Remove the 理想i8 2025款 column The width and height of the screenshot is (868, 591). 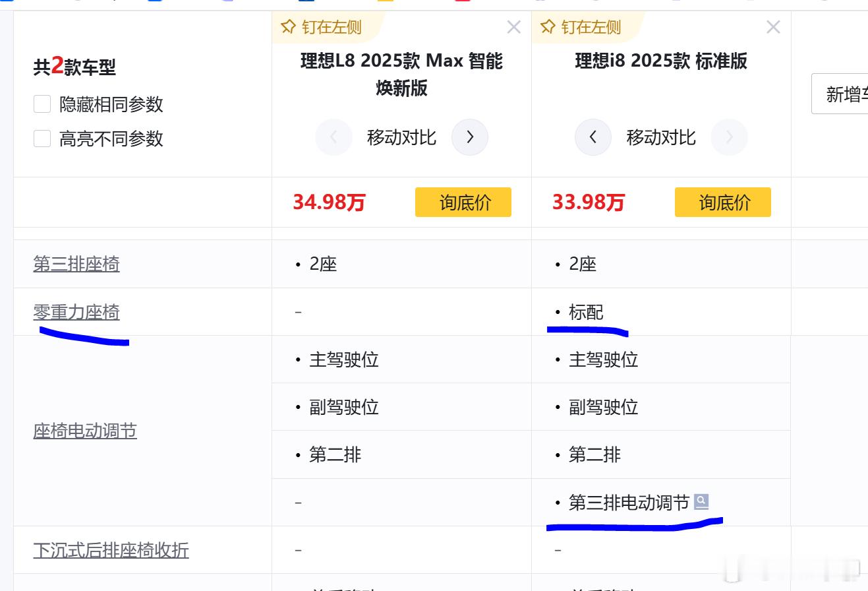773,27
